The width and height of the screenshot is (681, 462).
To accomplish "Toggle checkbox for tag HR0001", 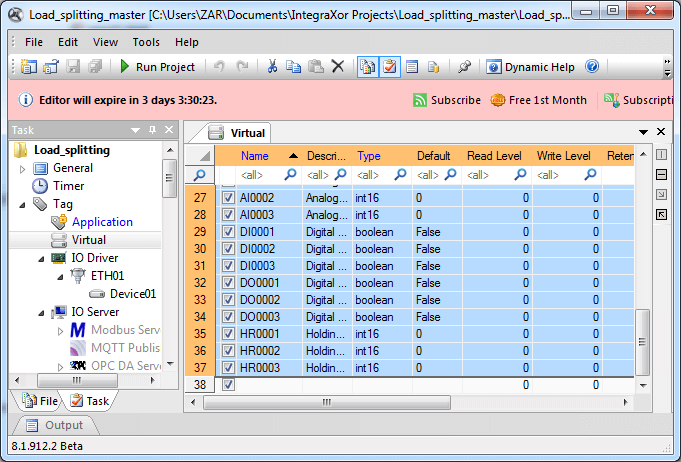I will tap(228, 333).
